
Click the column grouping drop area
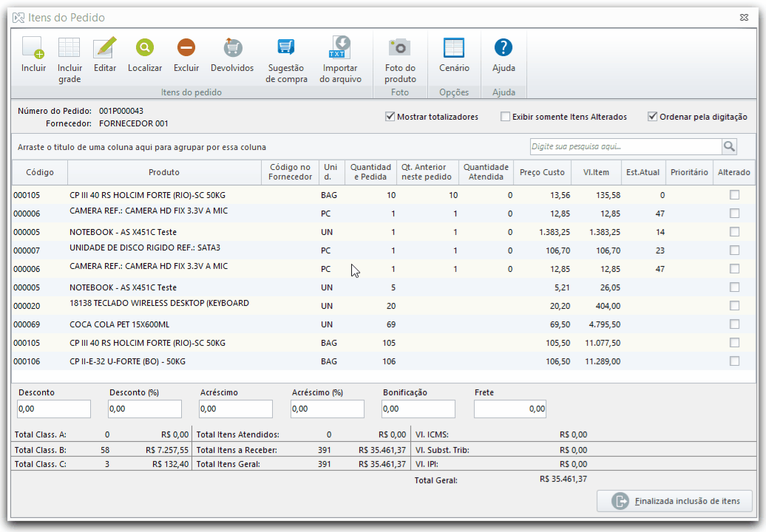(x=142, y=147)
